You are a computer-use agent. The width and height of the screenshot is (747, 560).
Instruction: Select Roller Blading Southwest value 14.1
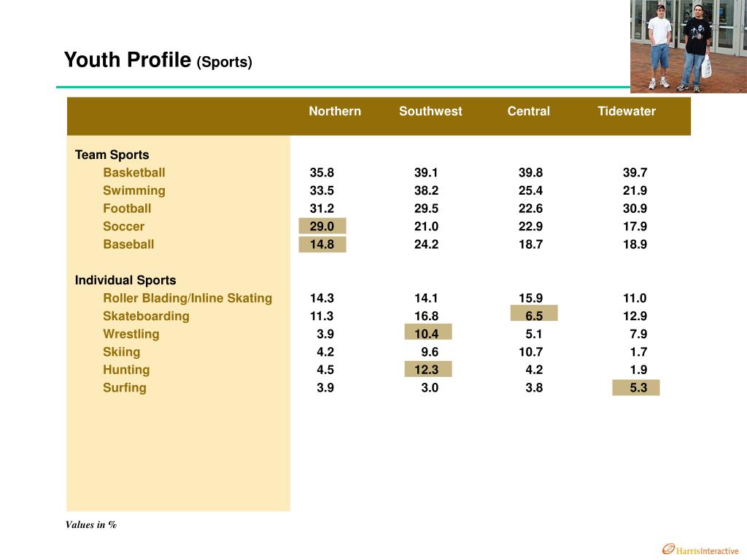[x=426, y=298]
